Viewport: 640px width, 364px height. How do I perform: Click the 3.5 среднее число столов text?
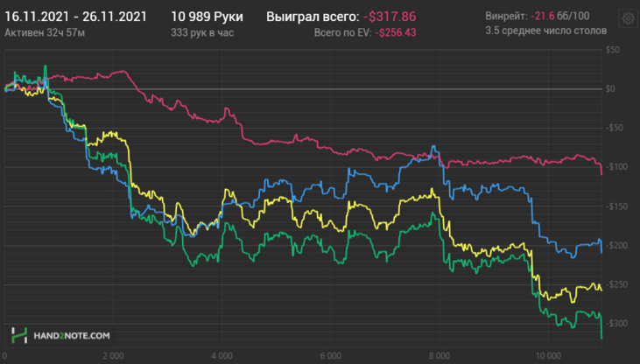coord(545,31)
